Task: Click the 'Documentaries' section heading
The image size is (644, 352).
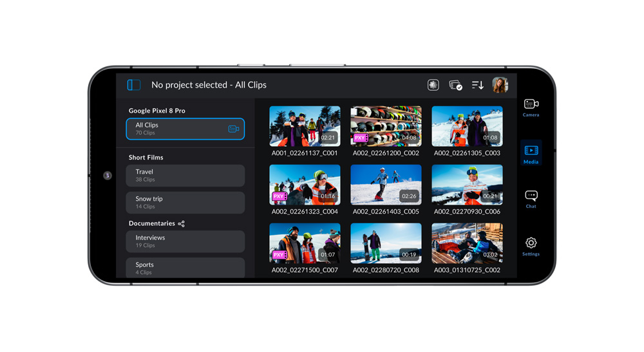Action: pos(152,223)
